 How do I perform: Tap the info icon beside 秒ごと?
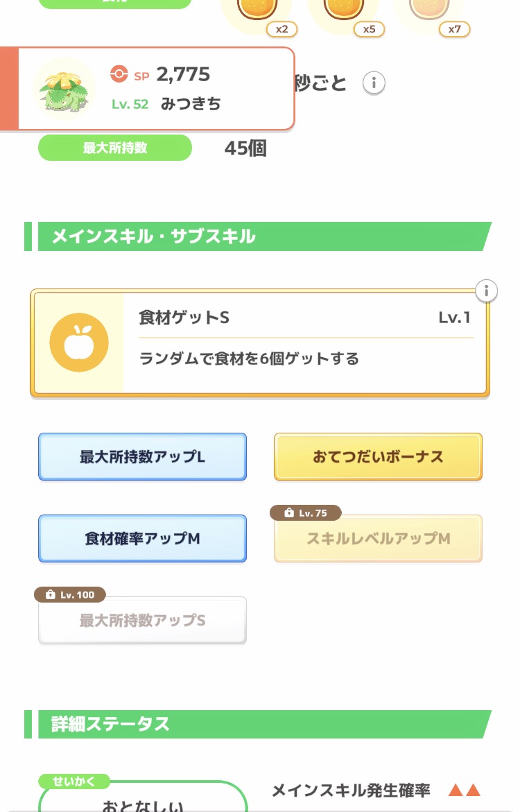pyautogui.click(x=374, y=83)
